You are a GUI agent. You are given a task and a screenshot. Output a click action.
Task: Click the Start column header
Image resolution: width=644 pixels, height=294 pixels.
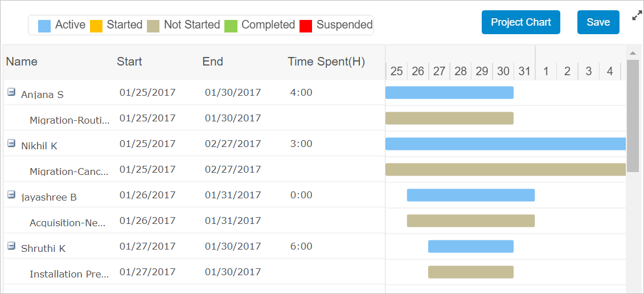click(129, 62)
